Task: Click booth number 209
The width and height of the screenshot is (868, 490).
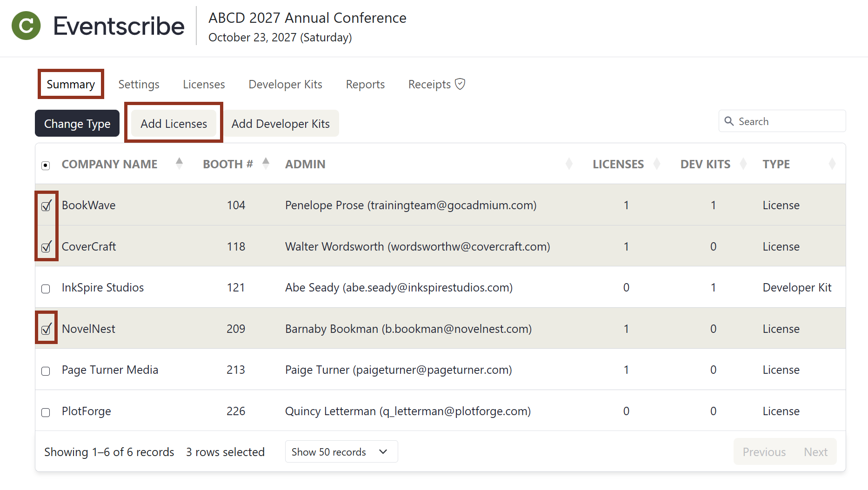Action: (x=236, y=329)
